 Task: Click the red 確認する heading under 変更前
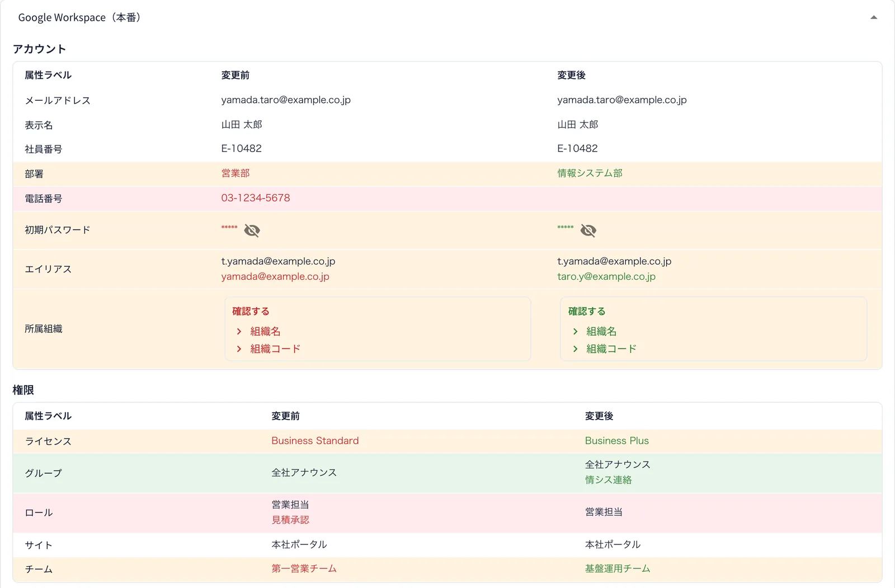click(251, 311)
